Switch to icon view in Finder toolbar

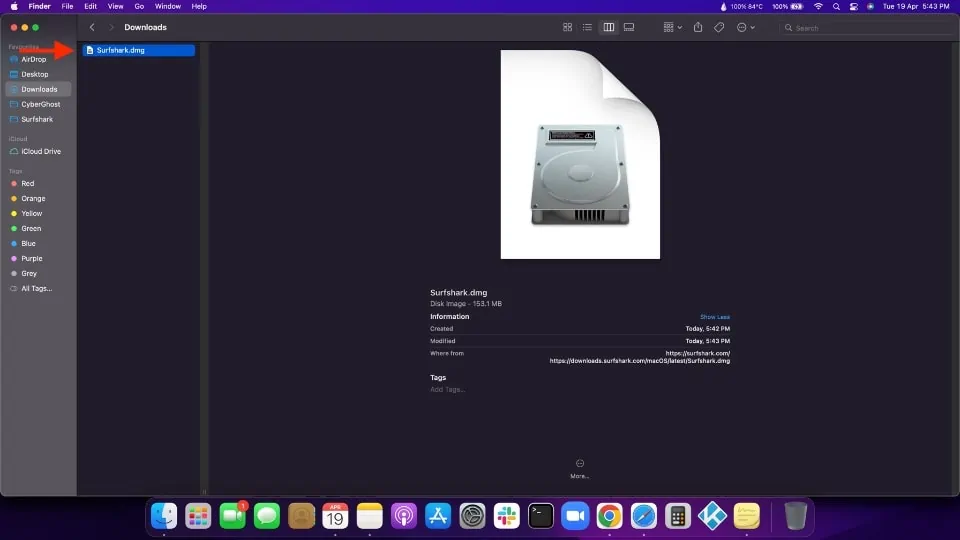point(568,28)
